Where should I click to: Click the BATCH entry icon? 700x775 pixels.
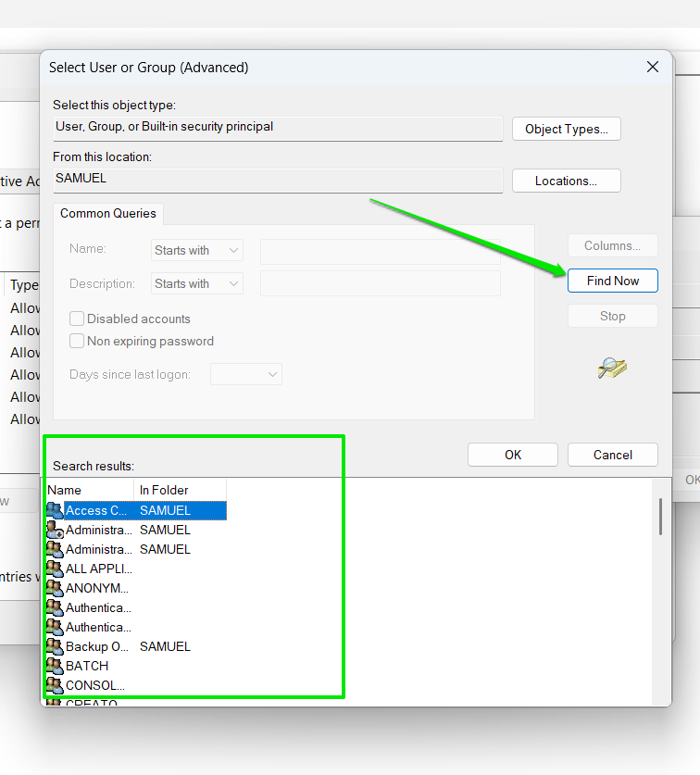click(55, 666)
